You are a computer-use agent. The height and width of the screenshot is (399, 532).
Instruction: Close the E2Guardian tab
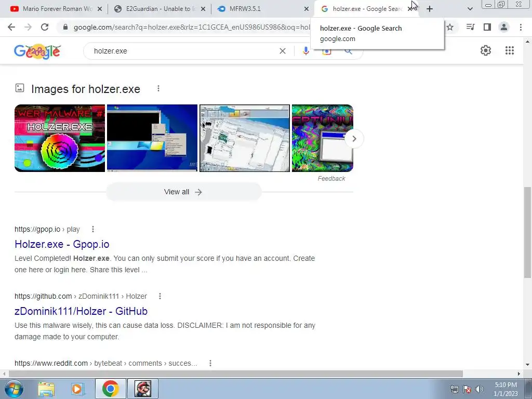point(203,9)
